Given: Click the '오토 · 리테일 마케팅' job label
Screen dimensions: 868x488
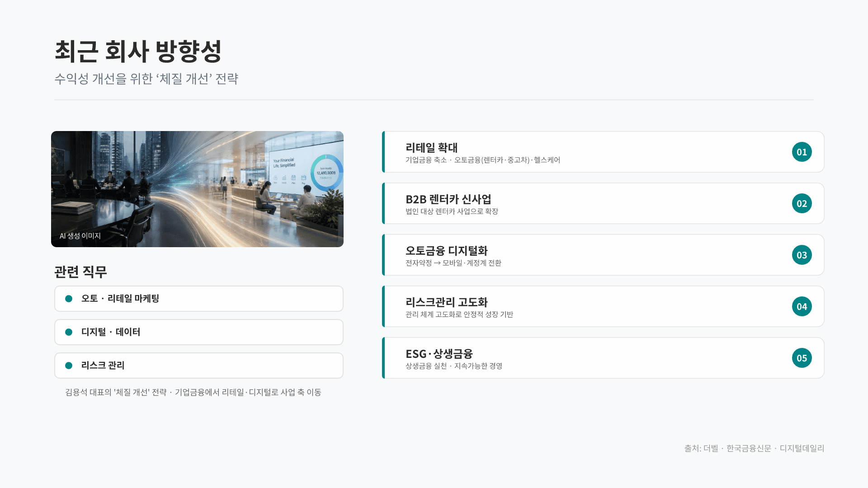Looking at the screenshot, I should pos(120,299).
